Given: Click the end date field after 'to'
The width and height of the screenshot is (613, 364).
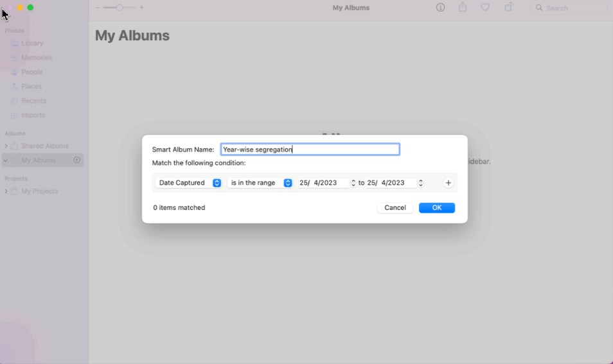Looking at the screenshot, I should point(391,183).
